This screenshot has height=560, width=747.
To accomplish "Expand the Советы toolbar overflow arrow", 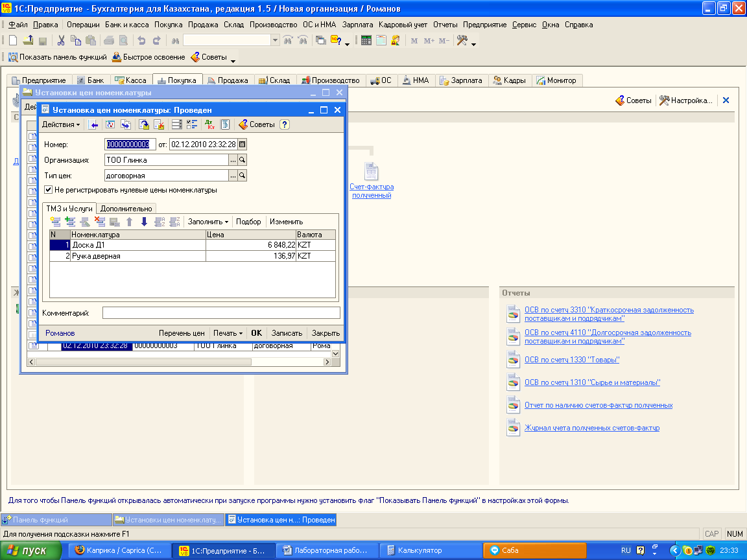I will coord(233,60).
